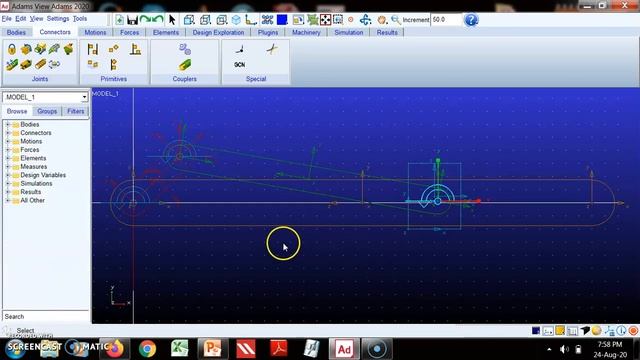Choose the planar joint icon

click(54, 64)
